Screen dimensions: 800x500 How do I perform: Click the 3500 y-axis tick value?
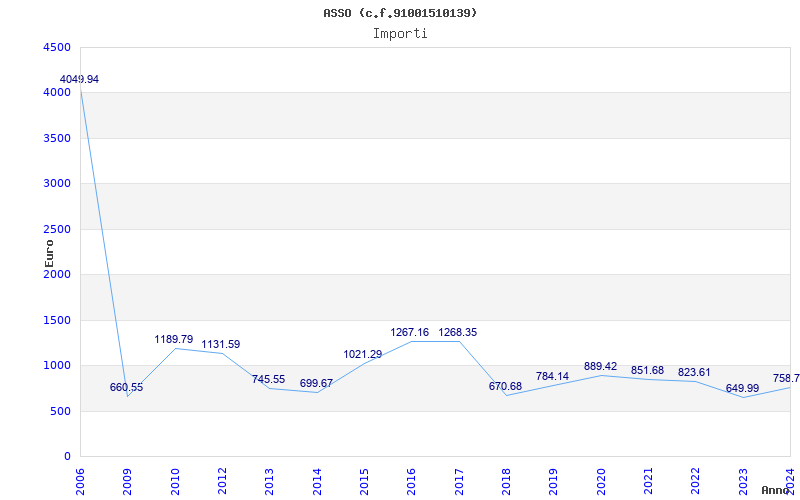pyautogui.click(x=58, y=138)
